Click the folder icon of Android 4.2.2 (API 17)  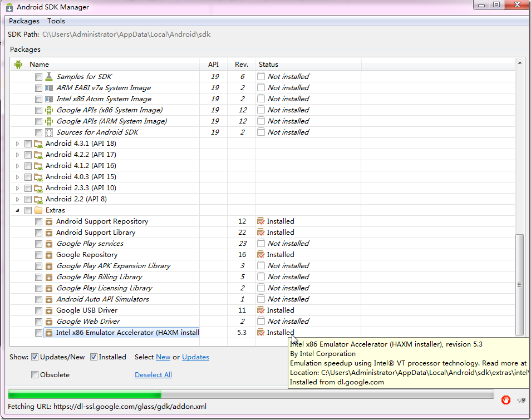click(x=38, y=155)
